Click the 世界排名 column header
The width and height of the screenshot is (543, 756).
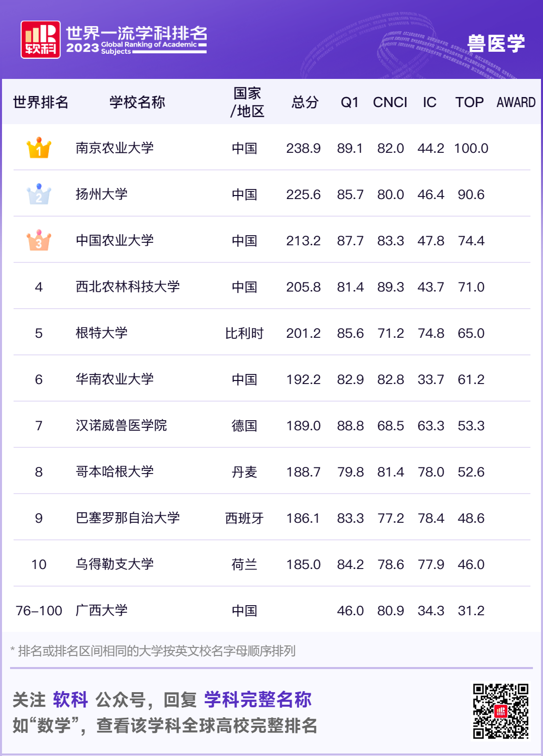pyautogui.click(x=40, y=102)
